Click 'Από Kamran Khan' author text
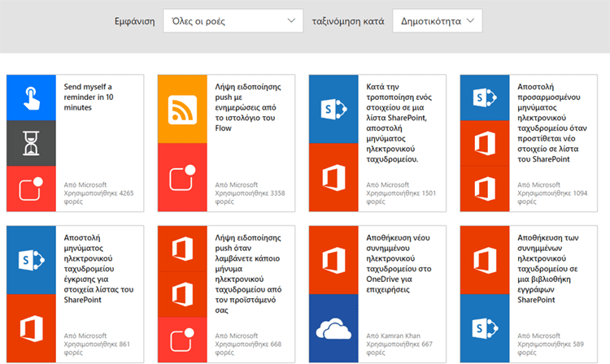 click(x=393, y=336)
